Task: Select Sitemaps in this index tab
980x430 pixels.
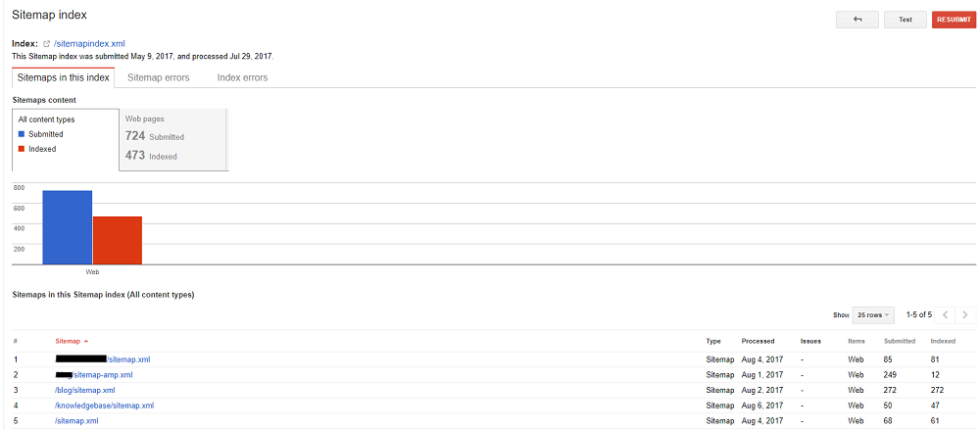Action: [x=64, y=77]
